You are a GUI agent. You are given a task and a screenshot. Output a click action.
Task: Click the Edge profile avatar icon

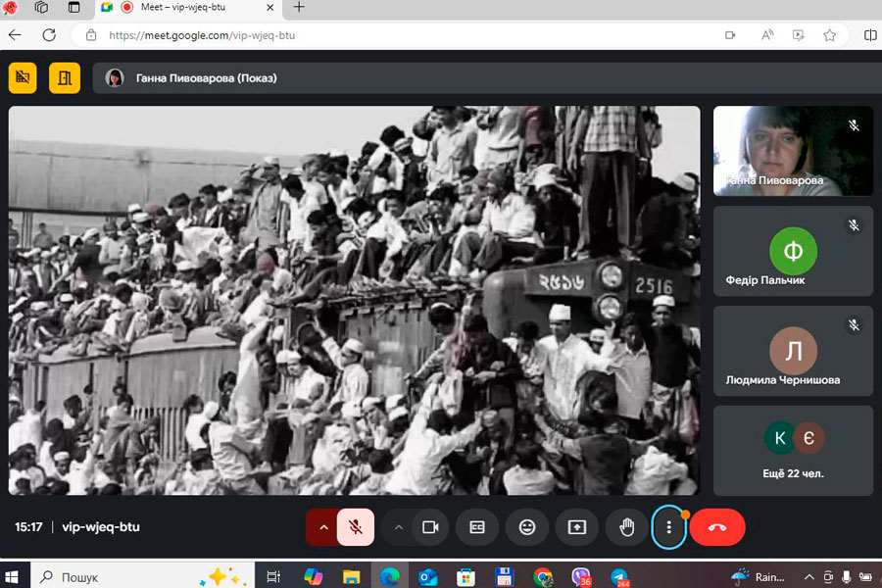click(10, 7)
